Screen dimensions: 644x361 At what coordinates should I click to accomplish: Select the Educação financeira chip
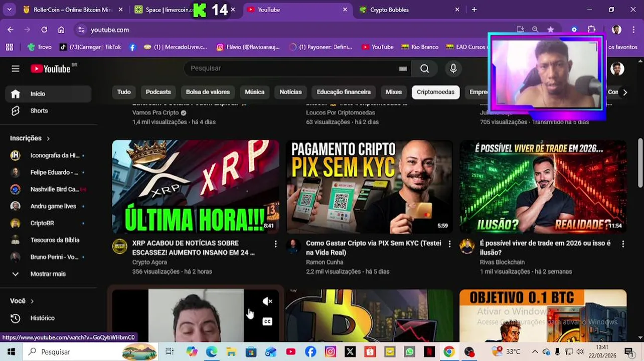tap(344, 92)
